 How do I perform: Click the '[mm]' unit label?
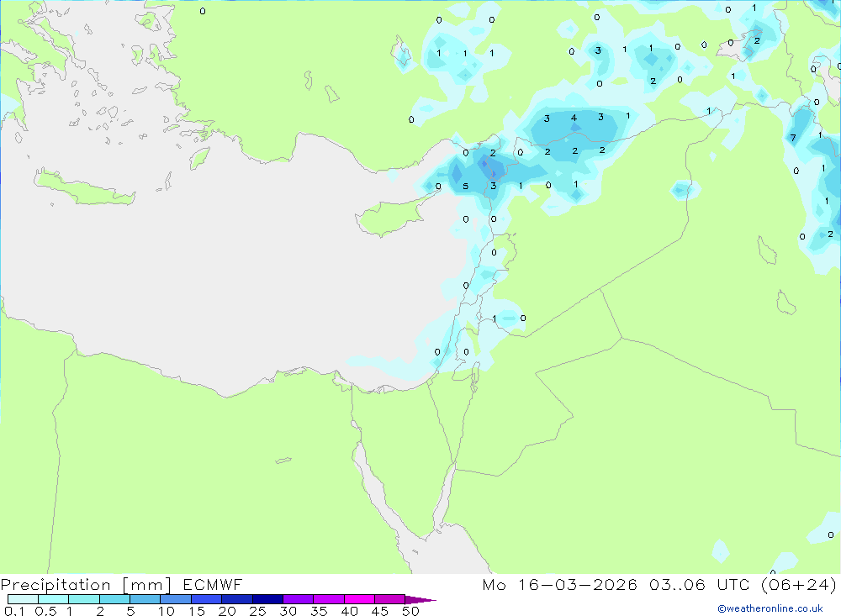tap(147, 585)
